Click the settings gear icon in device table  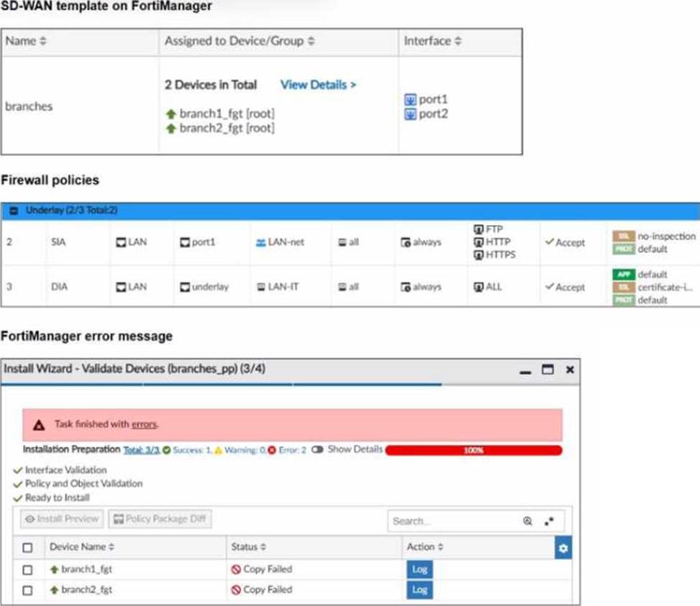pyautogui.click(x=563, y=548)
